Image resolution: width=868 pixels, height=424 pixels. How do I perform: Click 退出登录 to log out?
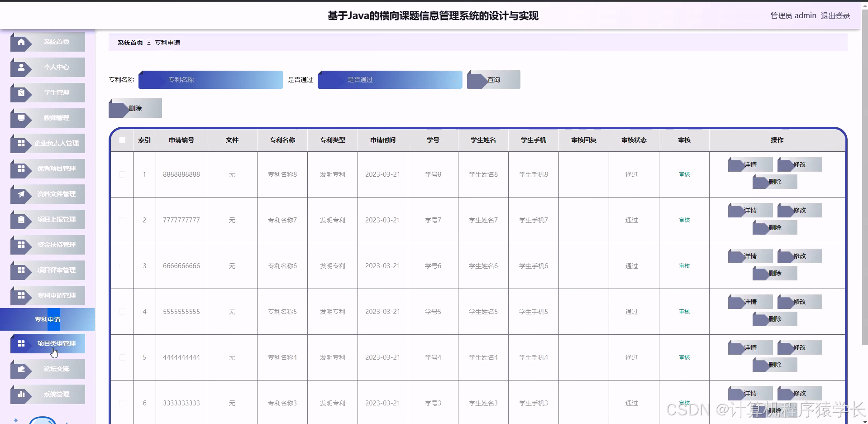click(x=835, y=15)
